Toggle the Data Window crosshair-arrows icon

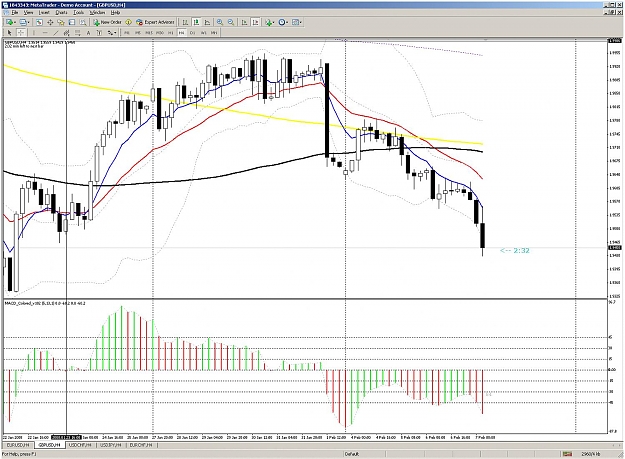pos(50,22)
